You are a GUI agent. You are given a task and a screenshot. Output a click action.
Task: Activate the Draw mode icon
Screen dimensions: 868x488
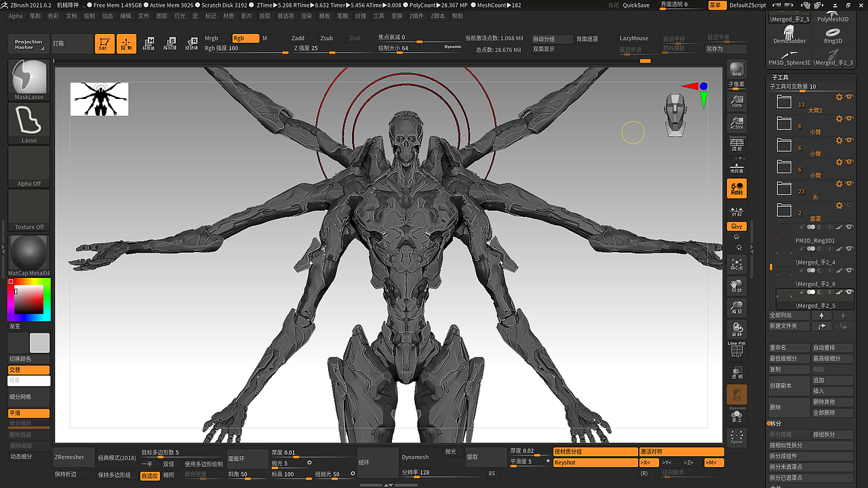[126, 43]
